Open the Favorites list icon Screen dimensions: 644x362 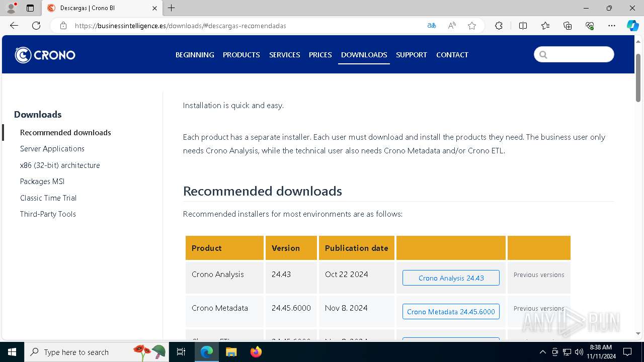[x=545, y=26]
